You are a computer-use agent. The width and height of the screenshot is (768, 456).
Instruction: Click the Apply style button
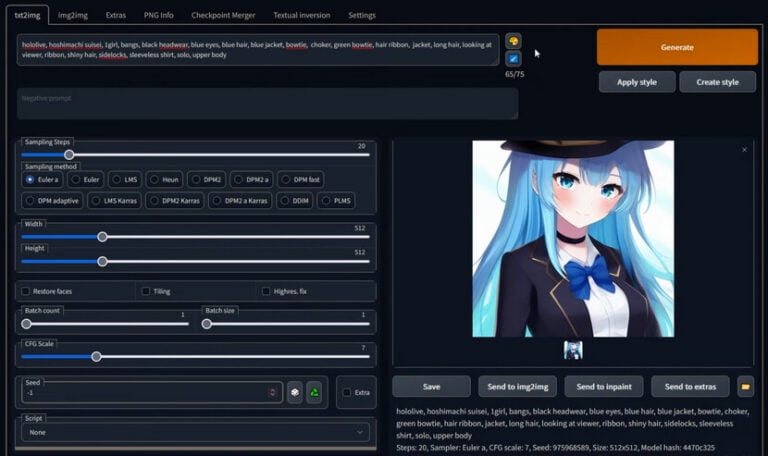[x=637, y=82]
